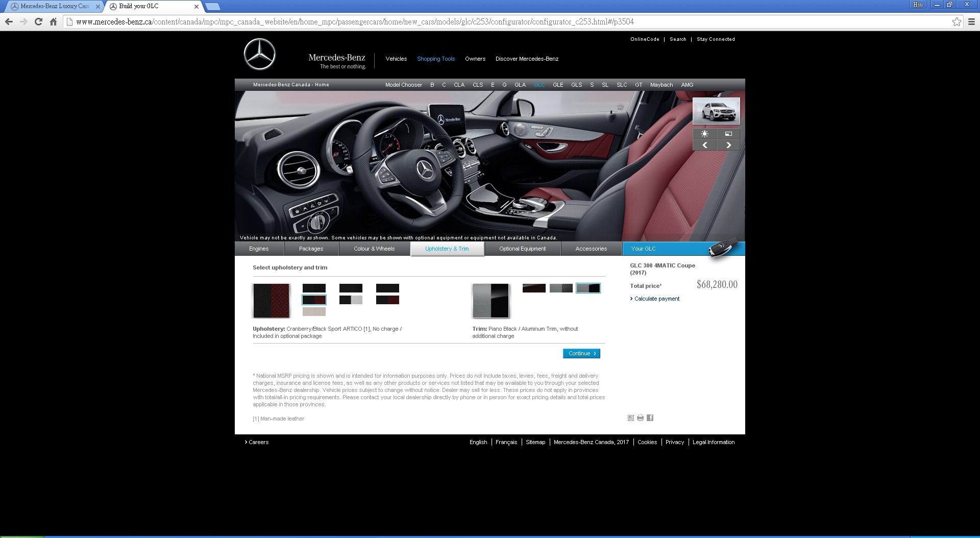Select the GLS model link
The image size is (980, 538).
click(x=577, y=85)
